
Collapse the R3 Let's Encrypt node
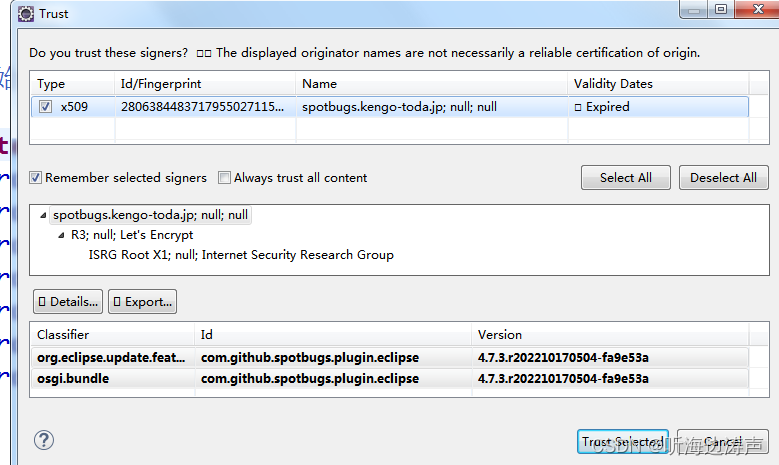tap(61, 235)
